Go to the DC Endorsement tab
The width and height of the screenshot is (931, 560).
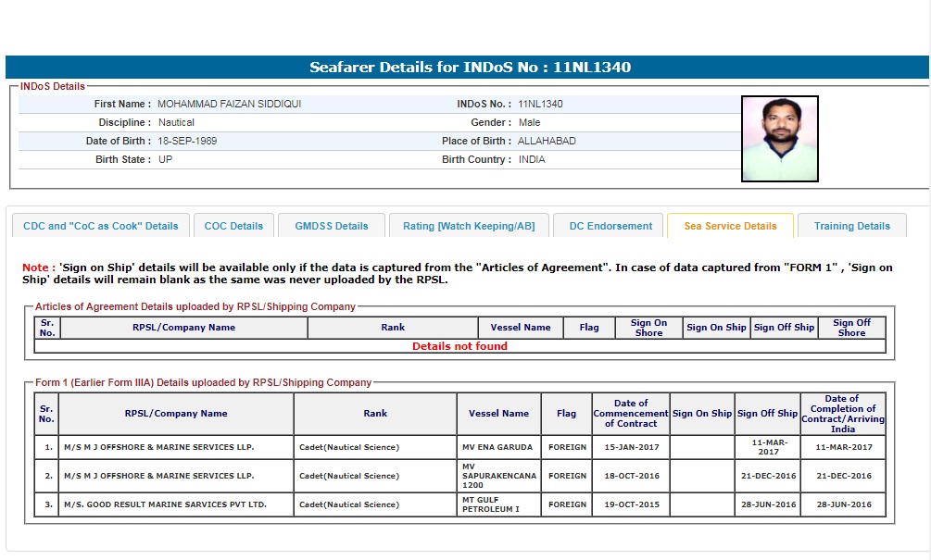[610, 226]
